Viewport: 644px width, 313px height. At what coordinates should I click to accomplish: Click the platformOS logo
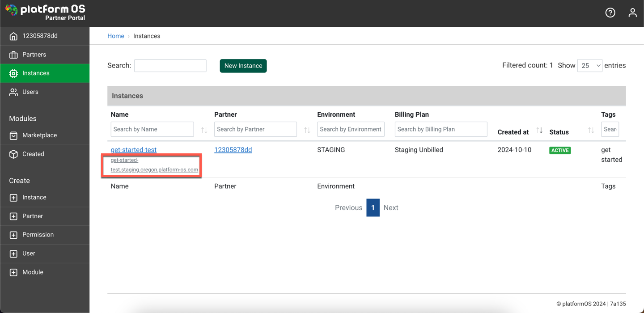45,12
